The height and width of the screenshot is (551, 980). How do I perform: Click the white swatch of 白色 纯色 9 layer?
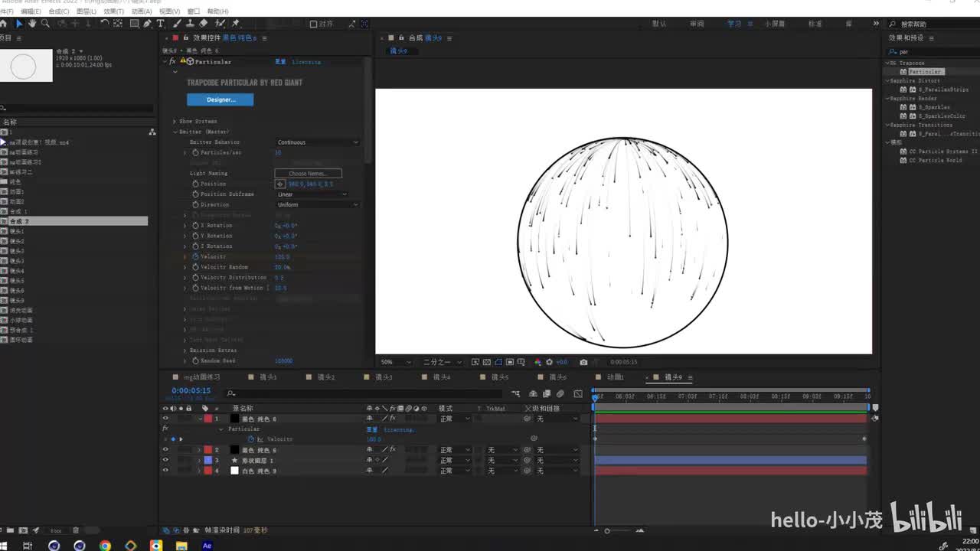pyautogui.click(x=234, y=471)
